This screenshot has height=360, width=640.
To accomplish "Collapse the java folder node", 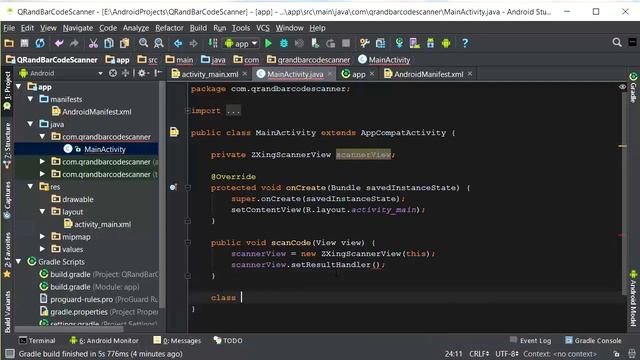I will 31,124.
